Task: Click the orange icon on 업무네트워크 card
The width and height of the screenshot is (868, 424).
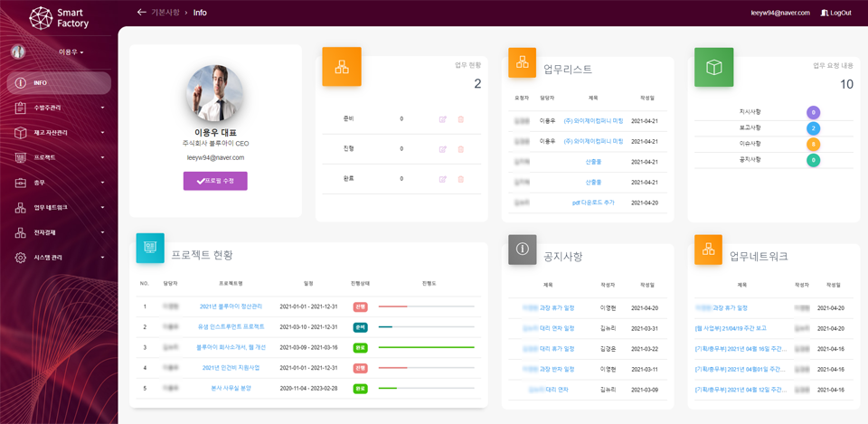Action: pyautogui.click(x=708, y=250)
